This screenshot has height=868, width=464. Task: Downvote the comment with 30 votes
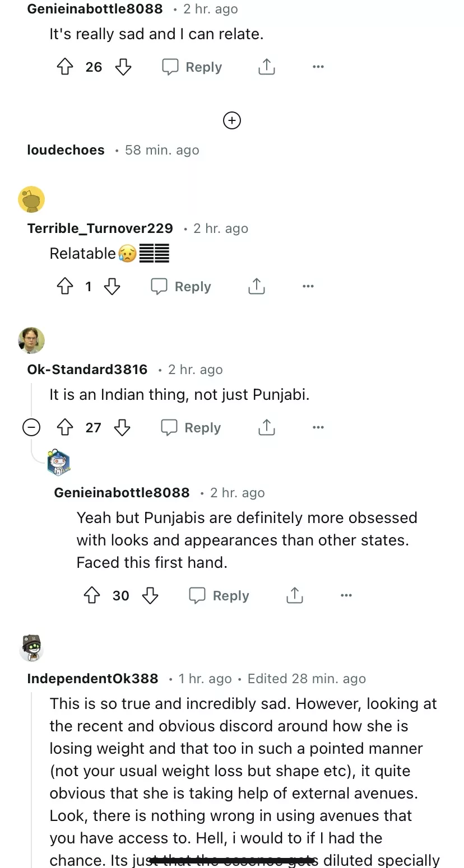click(x=150, y=596)
